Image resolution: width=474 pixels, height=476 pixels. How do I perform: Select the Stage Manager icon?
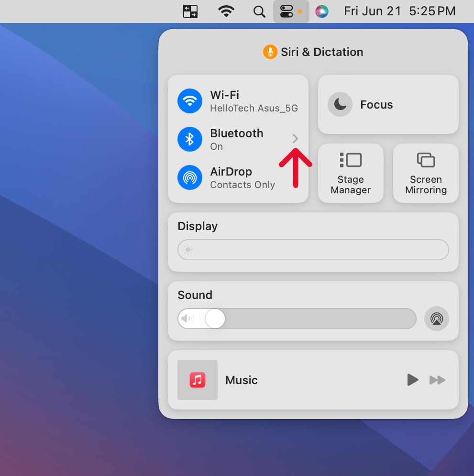[x=351, y=160]
